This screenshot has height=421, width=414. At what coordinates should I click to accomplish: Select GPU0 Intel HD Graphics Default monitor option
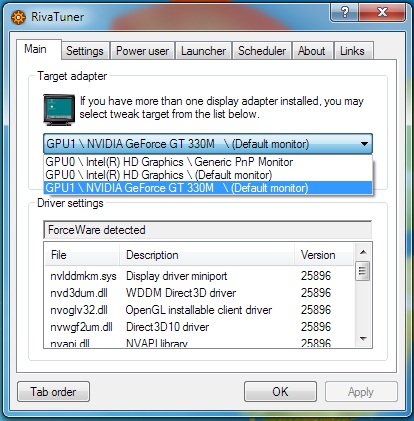[208, 175]
